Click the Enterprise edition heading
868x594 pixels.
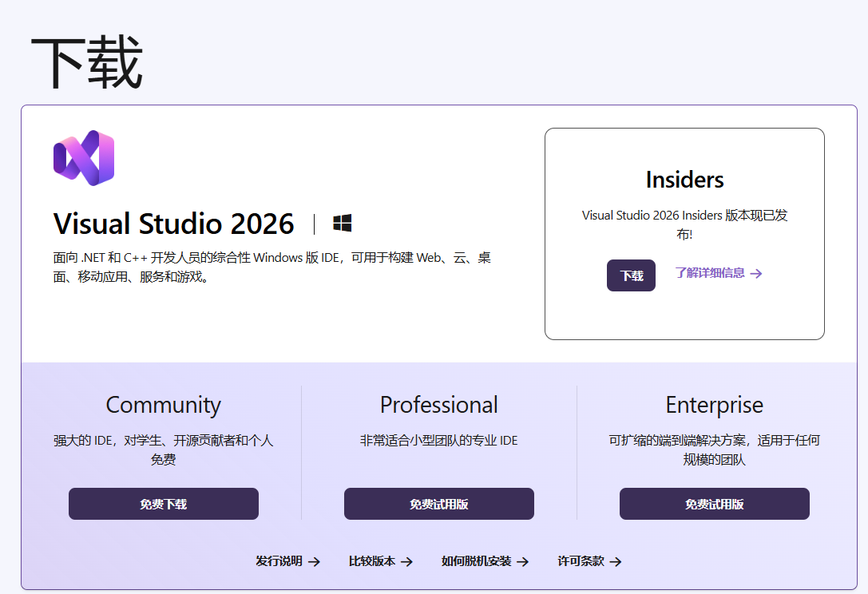click(x=714, y=406)
